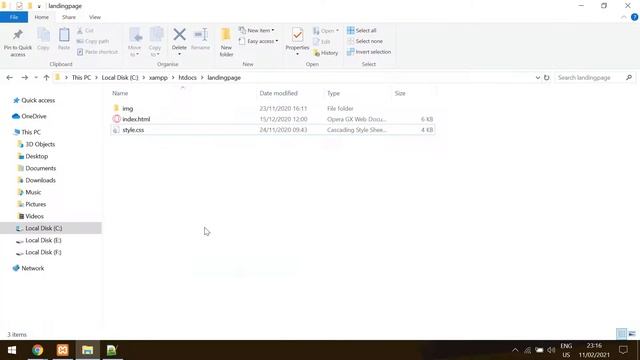Image resolution: width=640 pixels, height=360 pixels.
Task: Sort by Date modified column
Action: [x=278, y=93]
